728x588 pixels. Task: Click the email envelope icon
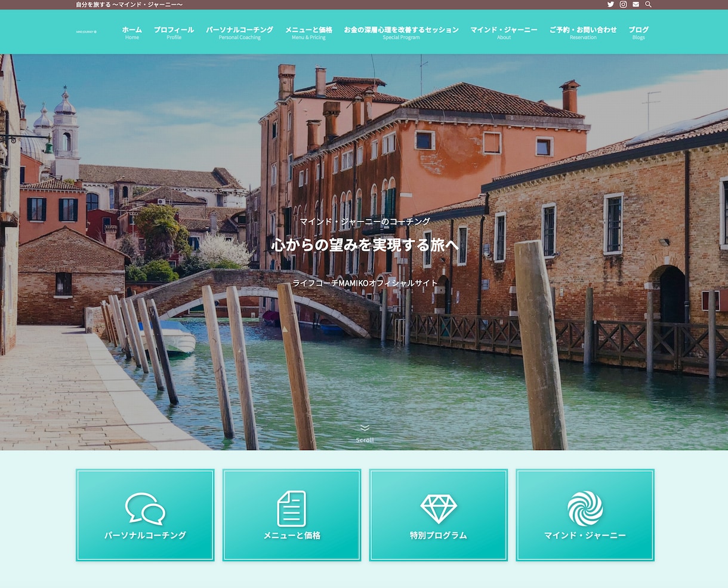tap(636, 4)
